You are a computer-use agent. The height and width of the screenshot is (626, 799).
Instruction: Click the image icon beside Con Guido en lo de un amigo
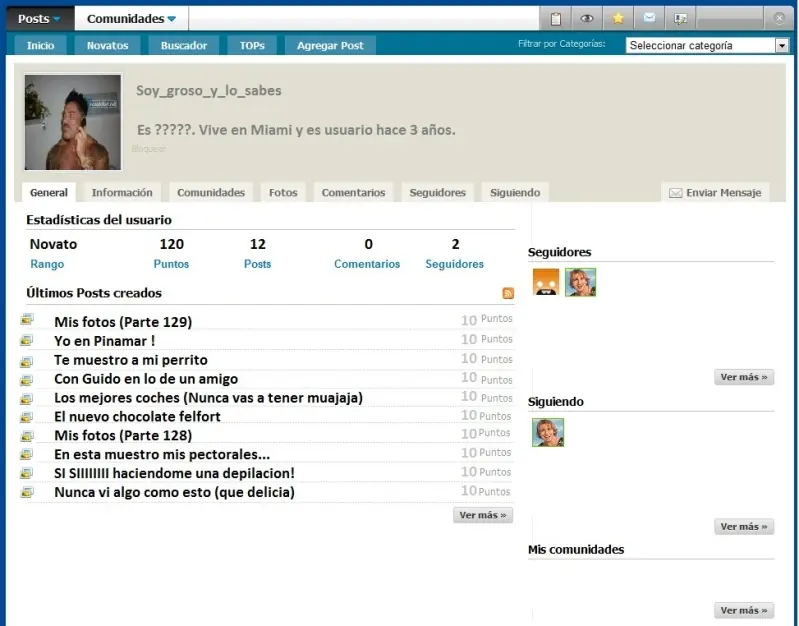[26, 380]
